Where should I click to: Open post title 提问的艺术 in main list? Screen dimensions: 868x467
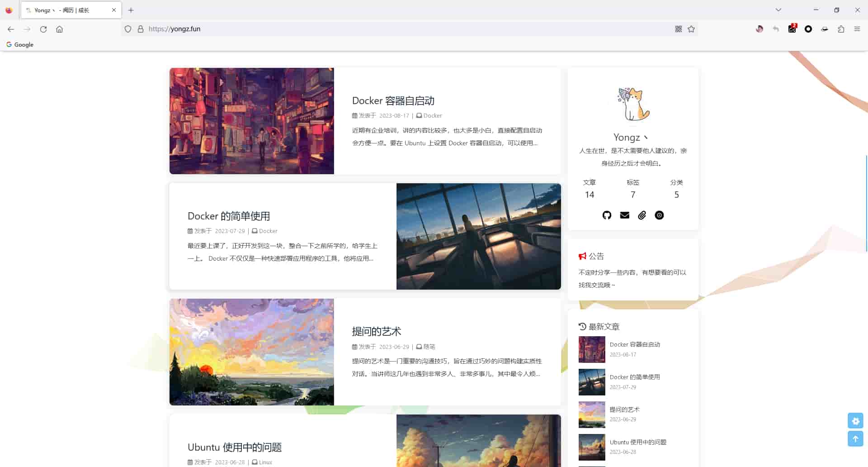tap(377, 331)
